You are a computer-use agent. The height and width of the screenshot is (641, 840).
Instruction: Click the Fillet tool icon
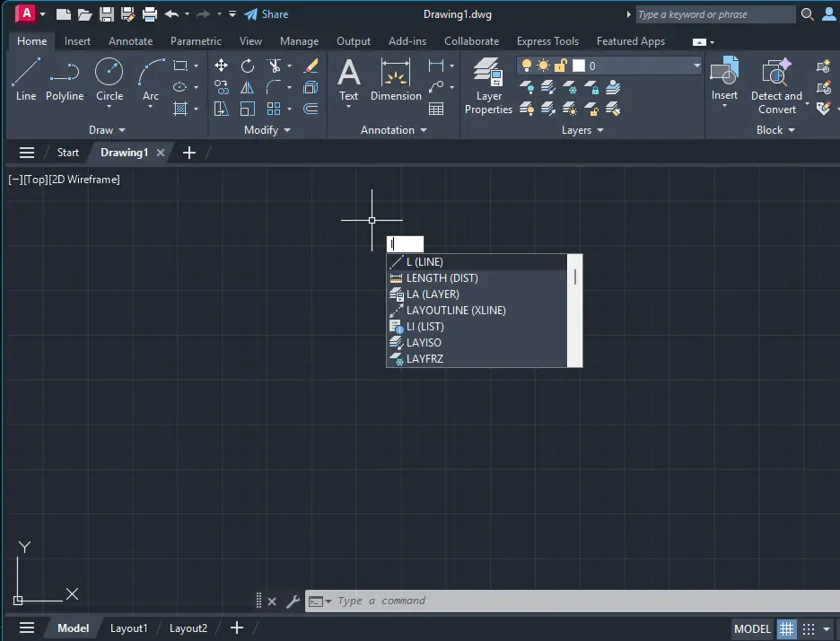coord(273,87)
